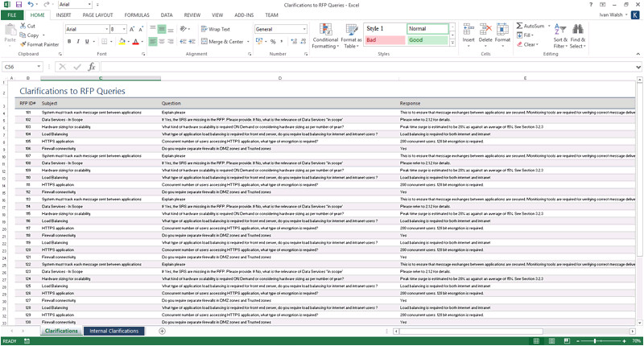Image resolution: width=644 pixels, height=346 pixels.
Task: Toggle Wrap Text for cells
Action: (214, 29)
